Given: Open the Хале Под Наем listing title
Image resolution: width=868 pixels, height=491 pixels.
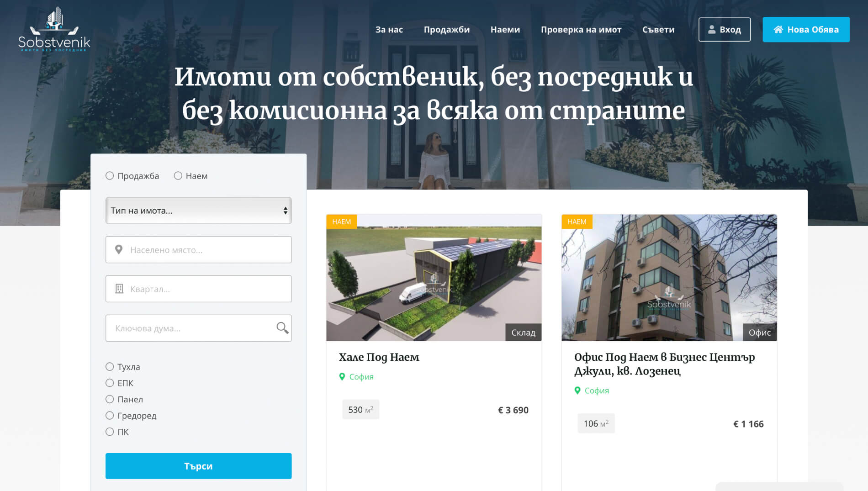Looking at the screenshot, I should click(x=379, y=357).
